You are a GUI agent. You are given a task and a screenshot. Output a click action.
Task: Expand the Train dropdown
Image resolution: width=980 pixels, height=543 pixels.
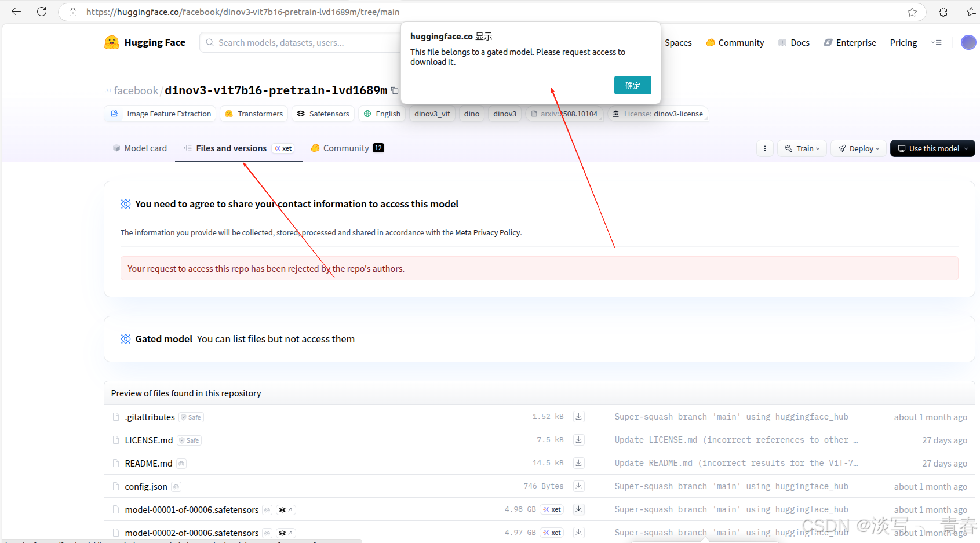pyautogui.click(x=802, y=148)
